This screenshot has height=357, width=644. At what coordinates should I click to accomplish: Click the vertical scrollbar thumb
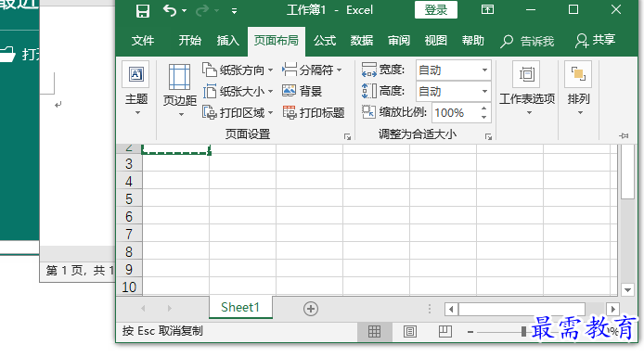point(627,172)
